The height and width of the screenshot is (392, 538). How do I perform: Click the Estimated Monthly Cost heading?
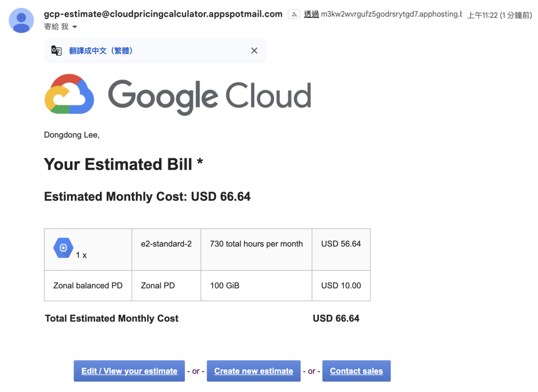[x=147, y=197]
